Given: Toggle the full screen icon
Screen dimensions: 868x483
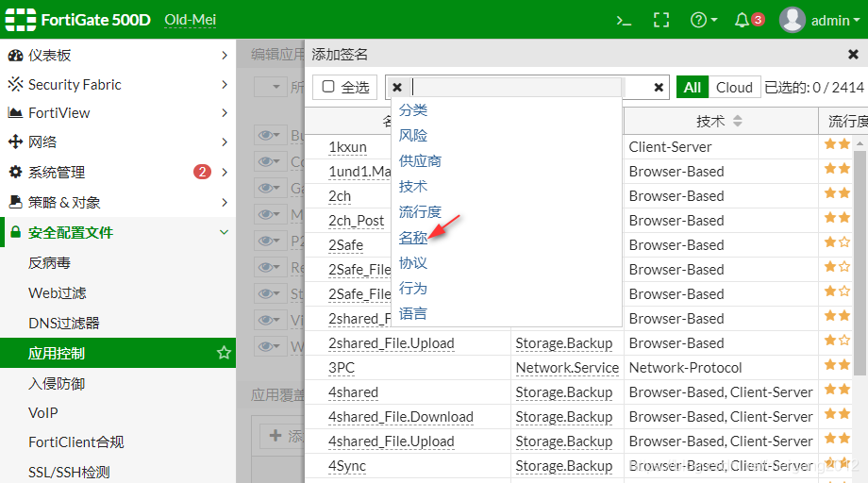Looking at the screenshot, I should click(x=661, y=21).
